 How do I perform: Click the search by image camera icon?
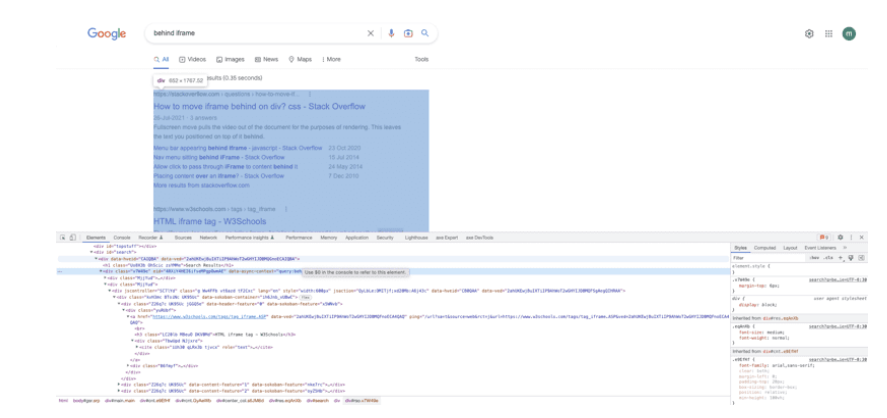(408, 33)
